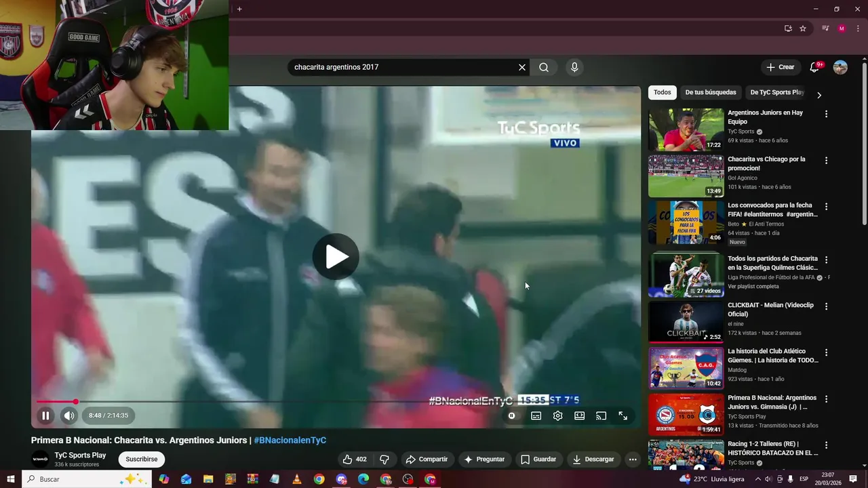The width and height of the screenshot is (868, 488).
Task: Select the De tus búsquedas chip
Action: tap(710, 92)
